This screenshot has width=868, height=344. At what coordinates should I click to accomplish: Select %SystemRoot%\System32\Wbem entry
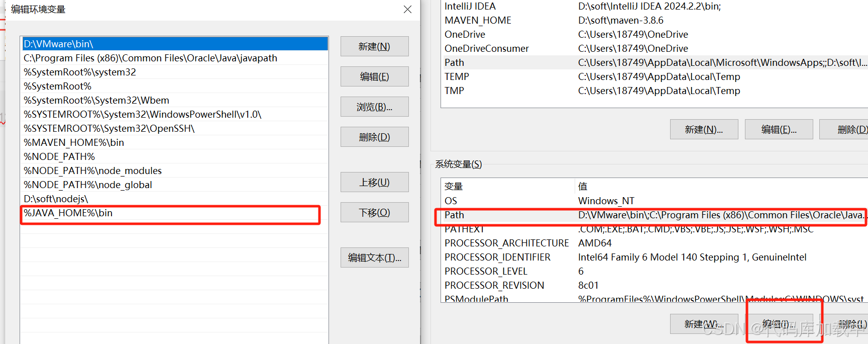pos(175,100)
